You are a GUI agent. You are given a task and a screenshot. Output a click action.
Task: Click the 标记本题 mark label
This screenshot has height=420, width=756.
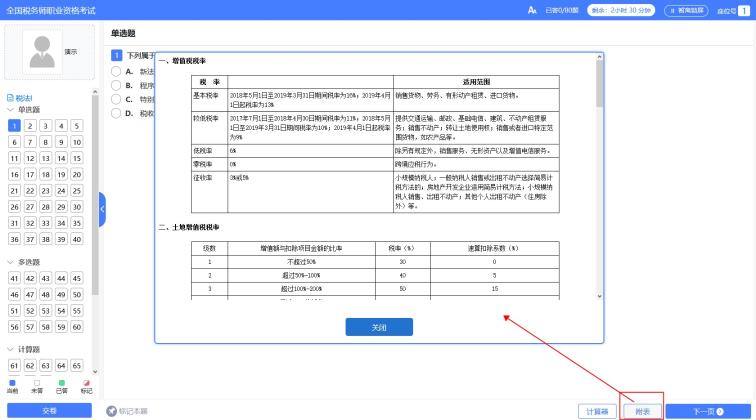point(133,411)
